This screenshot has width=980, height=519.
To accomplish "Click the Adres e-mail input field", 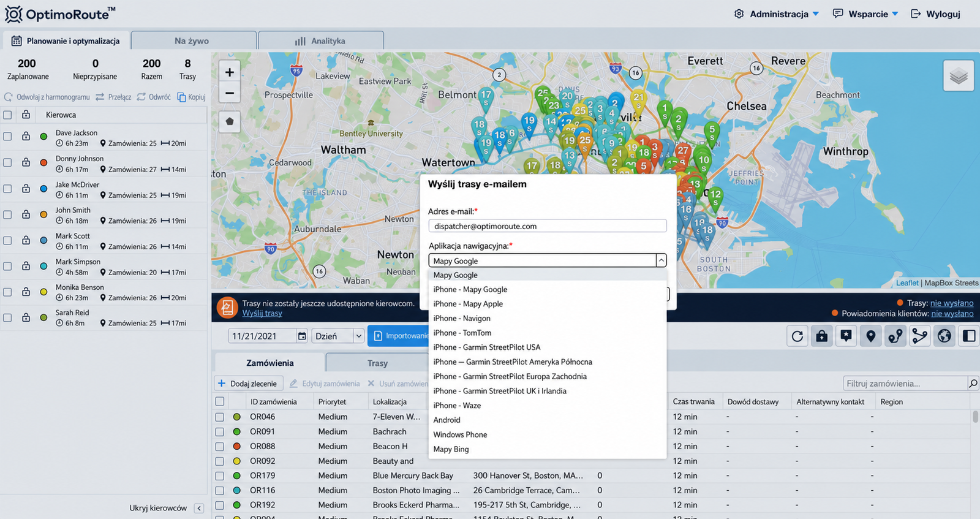I will pos(548,226).
